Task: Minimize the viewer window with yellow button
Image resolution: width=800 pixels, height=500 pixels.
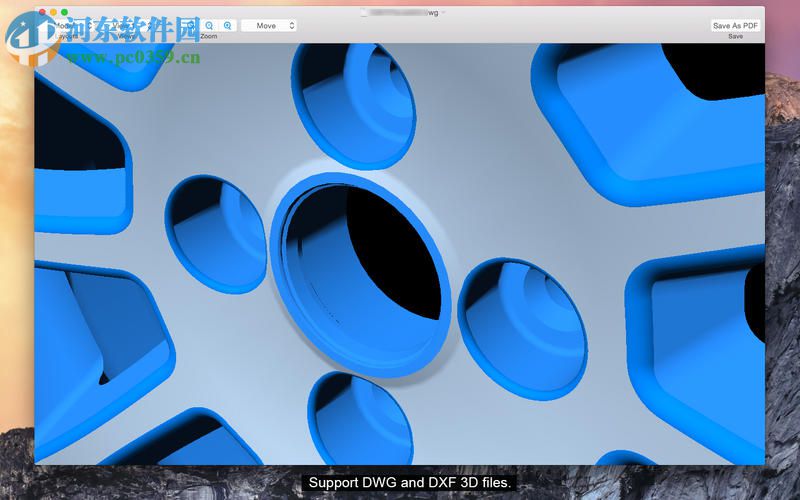Action: 53,12
